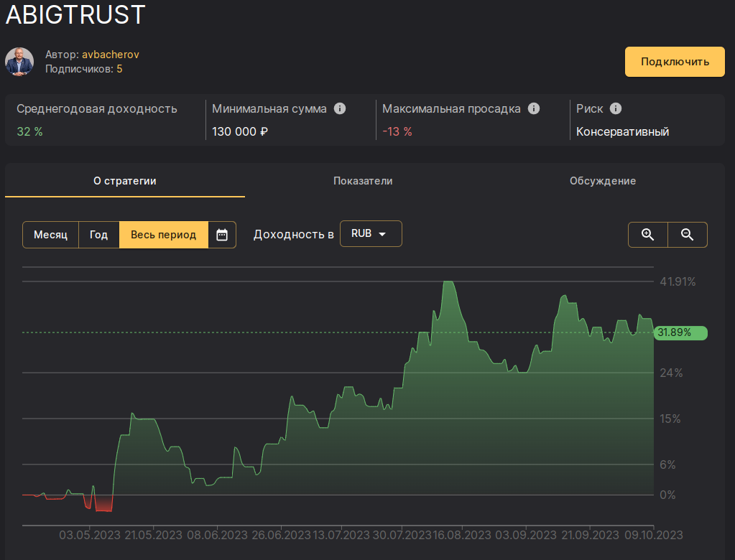Open the Минимальная сумма info tooltip

coord(339,108)
